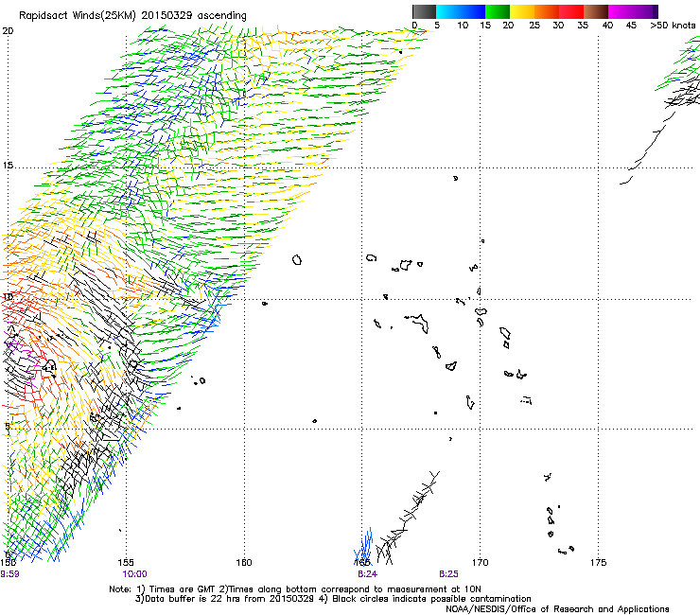Pick the red 30–35 knot legend segment

click(571, 11)
